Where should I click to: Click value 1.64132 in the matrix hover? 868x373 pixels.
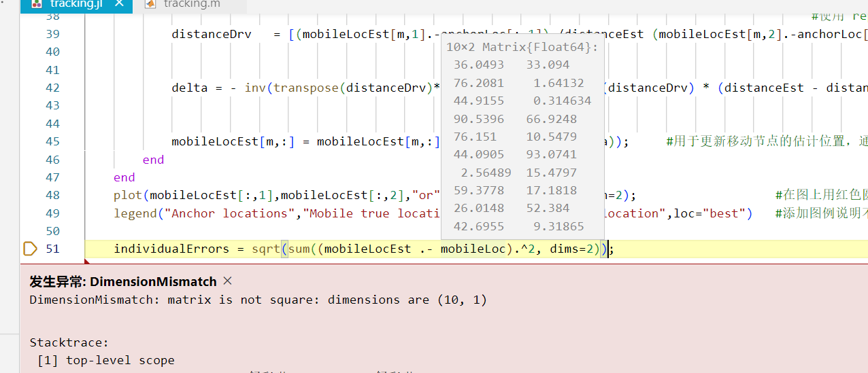pos(558,83)
